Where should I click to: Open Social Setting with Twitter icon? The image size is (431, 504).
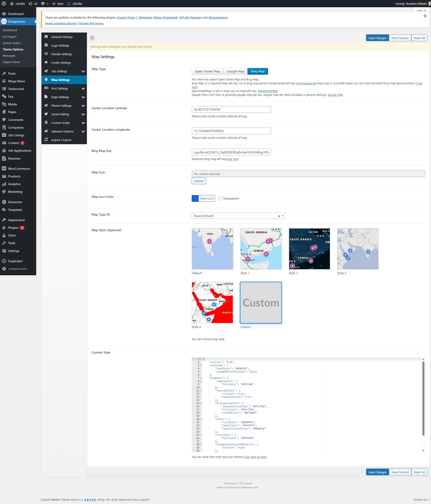(46, 114)
